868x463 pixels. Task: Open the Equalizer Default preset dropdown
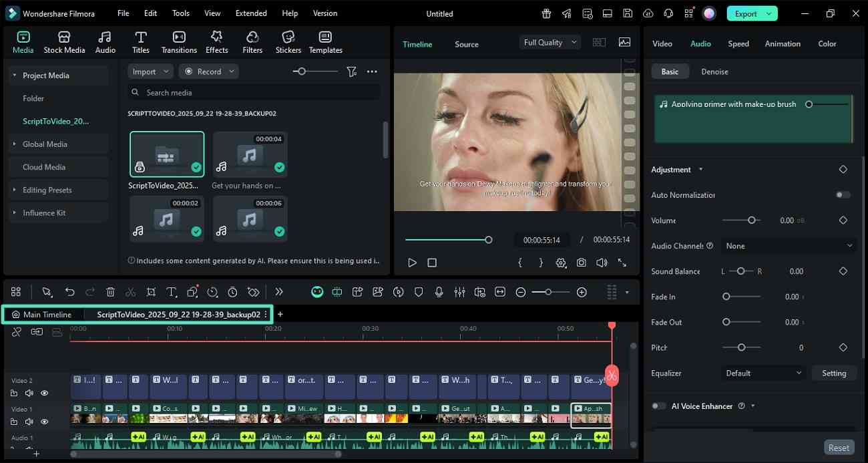point(762,373)
